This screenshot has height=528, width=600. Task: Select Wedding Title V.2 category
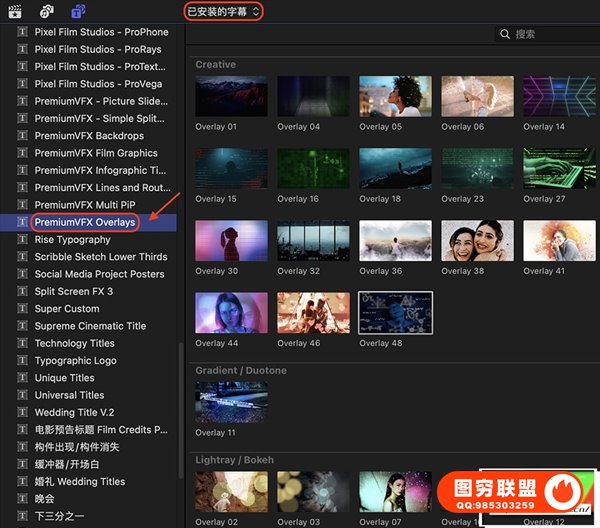[75, 413]
